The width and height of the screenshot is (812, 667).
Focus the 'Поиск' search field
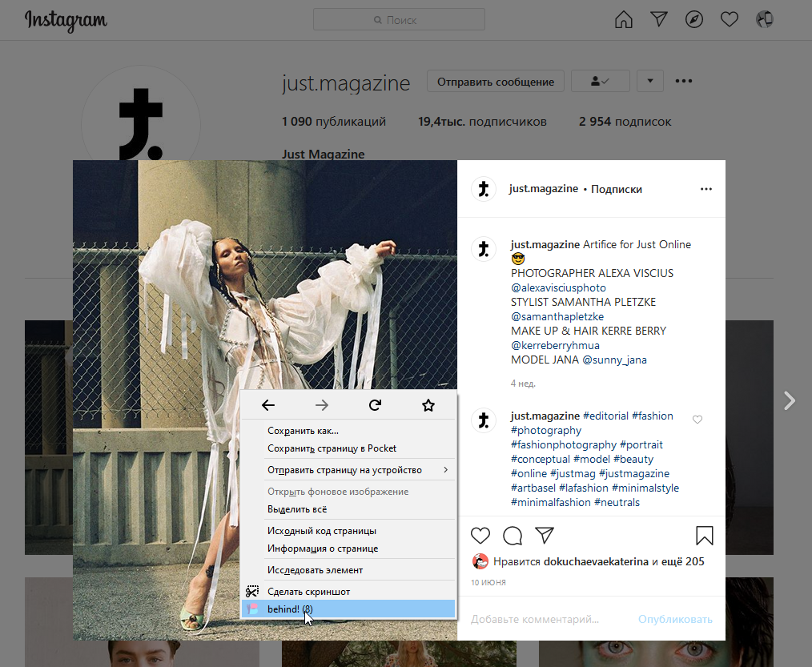coord(400,20)
